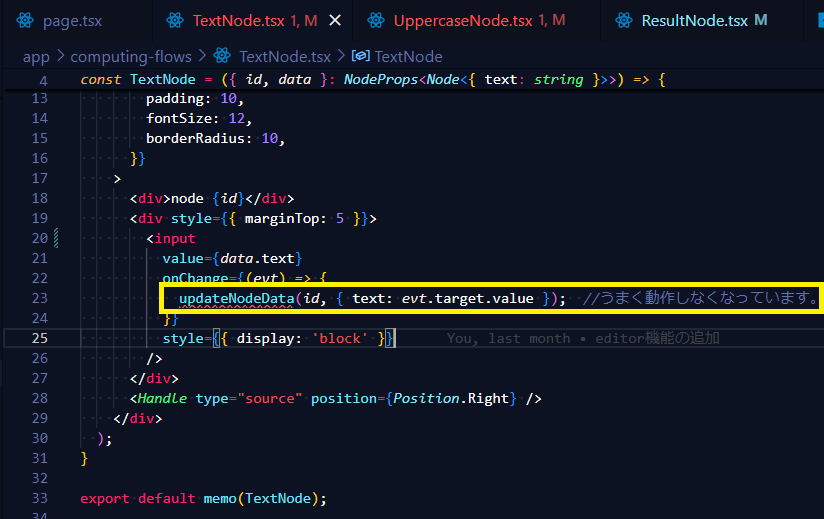Screen dimensions: 824x519
Task: Click 'borderRadius: 10,' on line 15
Action: 215,139
